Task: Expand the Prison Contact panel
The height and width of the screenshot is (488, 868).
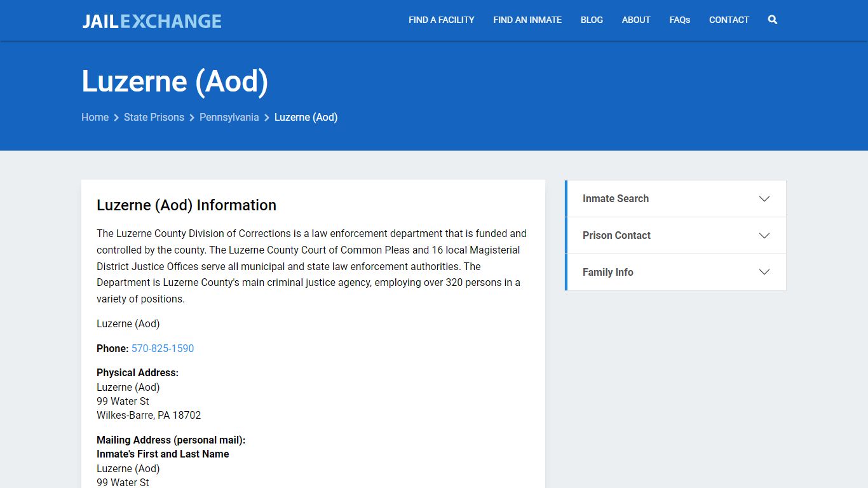Action: point(676,236)
